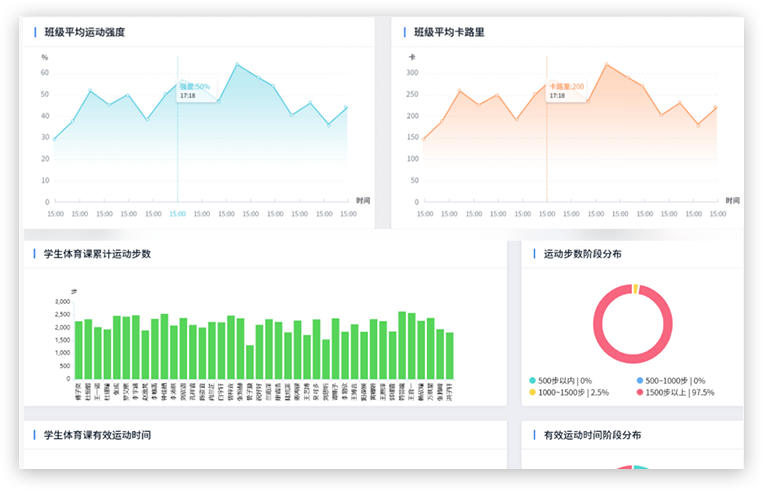The width and height of the screenshot is (763, 491).
Task: Select the 班级平均卡路里 panel title
Action: pos(449,32)
